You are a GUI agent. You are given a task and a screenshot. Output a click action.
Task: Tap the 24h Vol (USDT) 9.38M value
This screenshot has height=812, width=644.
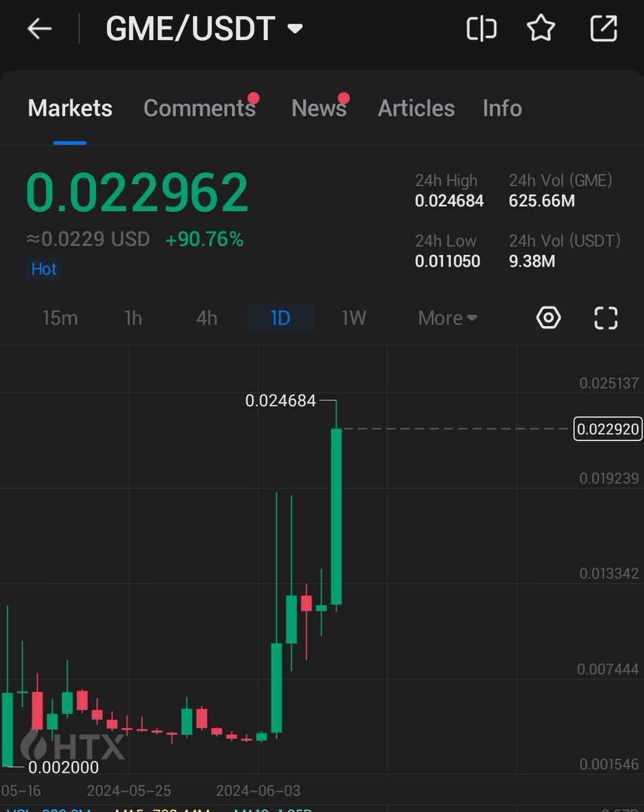[532, 261]
